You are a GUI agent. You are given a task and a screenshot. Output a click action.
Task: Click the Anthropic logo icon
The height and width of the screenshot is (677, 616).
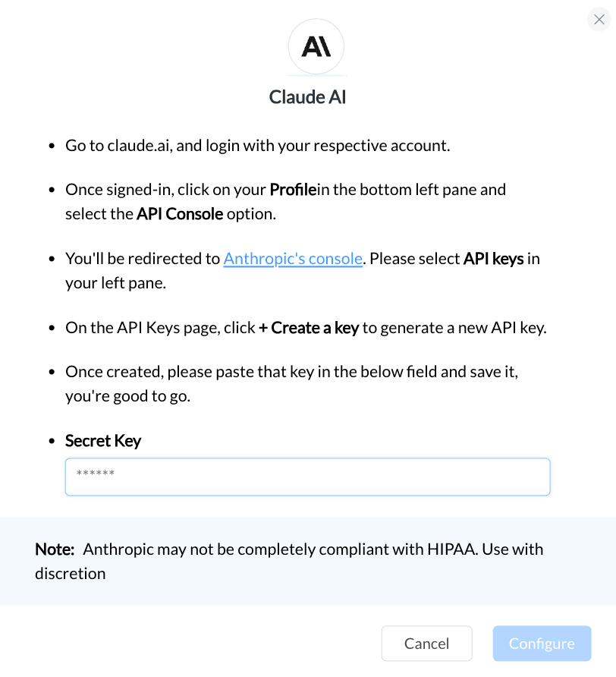click(x=316, y=46)
